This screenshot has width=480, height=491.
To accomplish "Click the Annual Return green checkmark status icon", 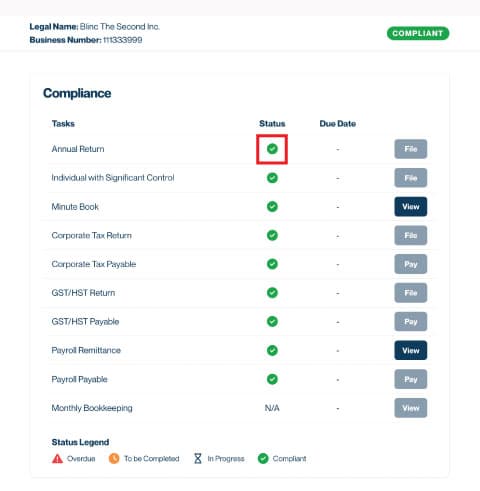I will pos(272,149).
